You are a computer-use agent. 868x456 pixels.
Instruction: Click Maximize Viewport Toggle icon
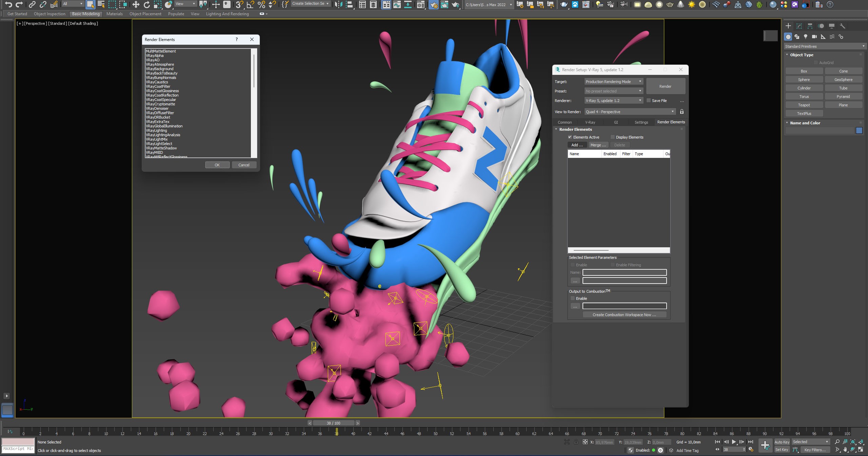pyautogui.click(x=861, y=450)
